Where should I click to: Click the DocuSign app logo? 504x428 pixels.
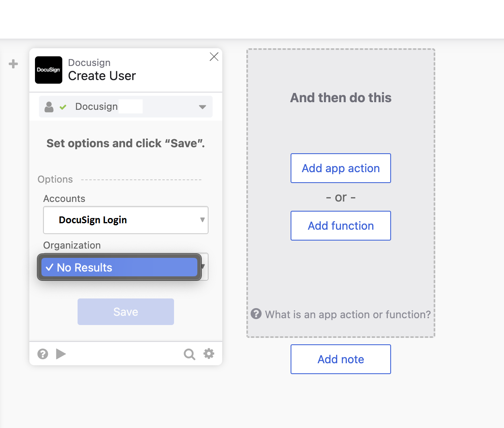point(49,70)
